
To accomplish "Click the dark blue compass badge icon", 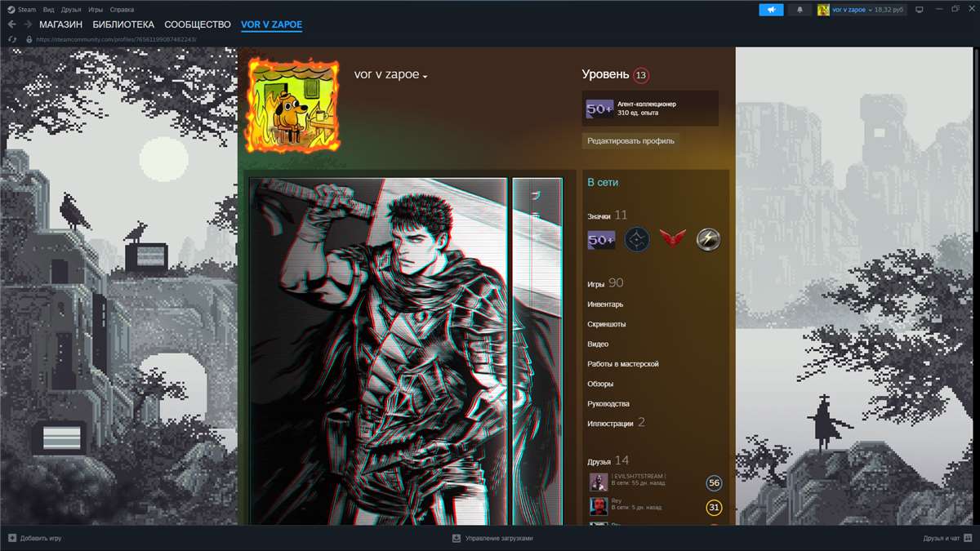I will [637, 239].
